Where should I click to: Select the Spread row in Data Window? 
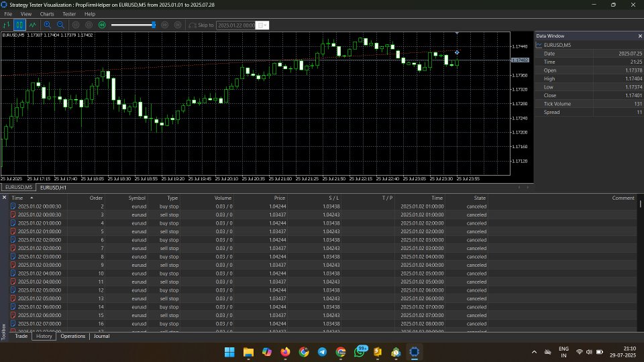click(x=589, y=112)
